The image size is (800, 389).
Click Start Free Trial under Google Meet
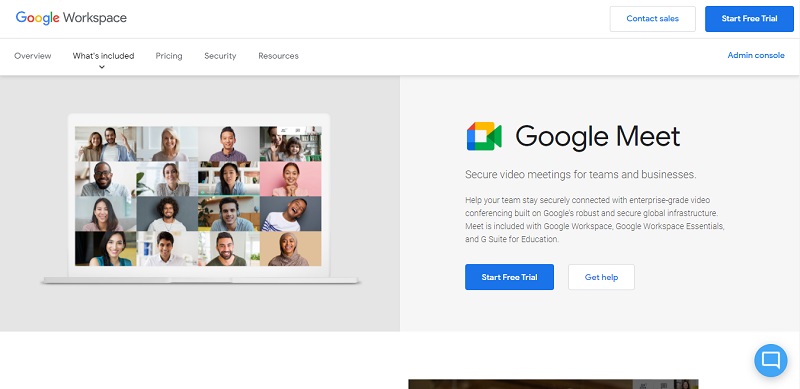point(509,277)
